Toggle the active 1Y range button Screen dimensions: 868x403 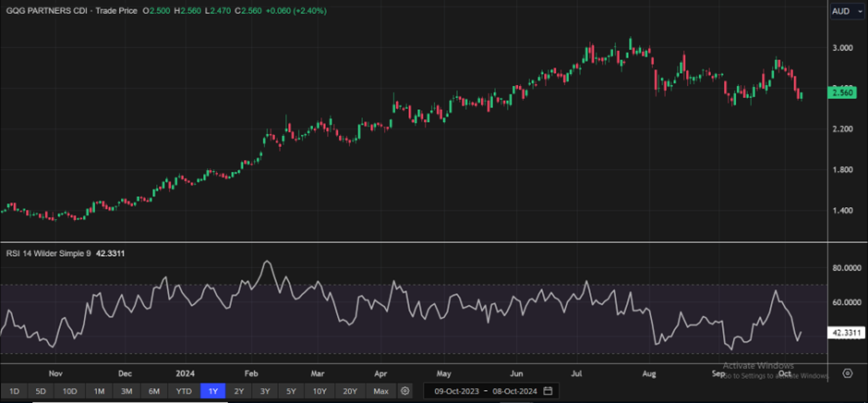pyautogui.click(x=213, y=391)
